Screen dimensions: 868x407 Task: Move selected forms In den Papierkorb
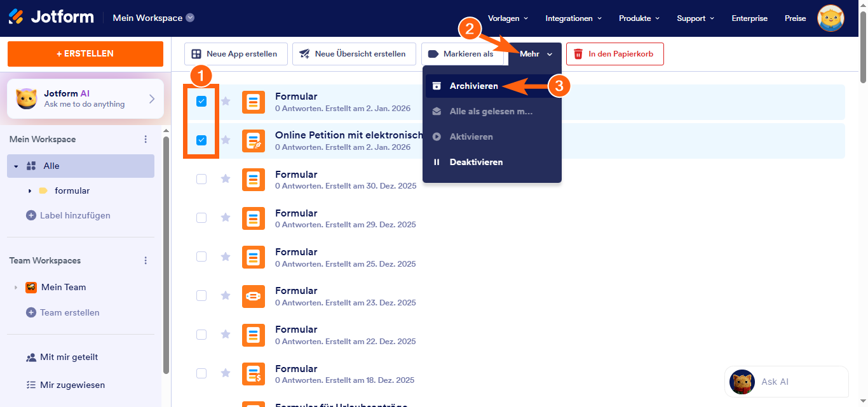coord(614,54)
